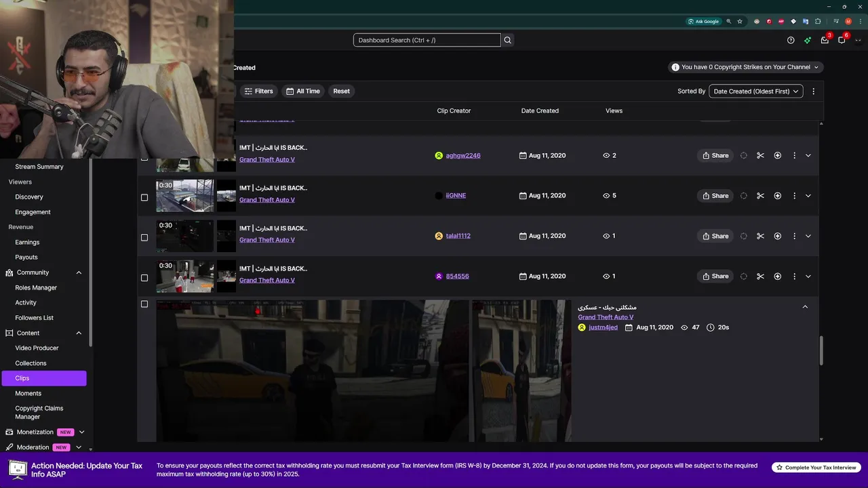Open the justm4jed creator link
The image size is (868, 488).
(603, 327)
